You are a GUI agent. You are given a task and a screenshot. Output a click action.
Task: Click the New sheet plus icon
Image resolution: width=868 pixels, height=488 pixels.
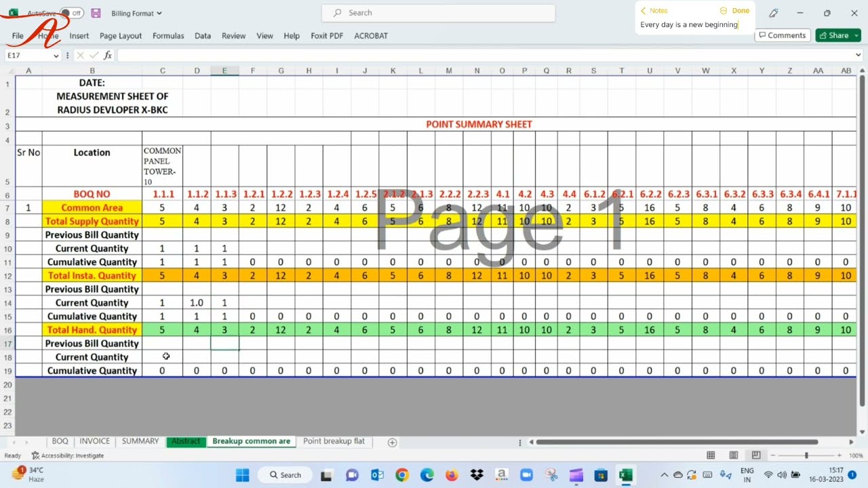tap(392, 442)
